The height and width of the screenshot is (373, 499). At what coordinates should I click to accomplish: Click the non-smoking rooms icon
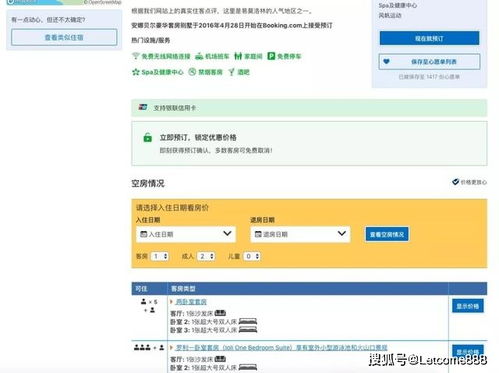click(x=192, y=72)
